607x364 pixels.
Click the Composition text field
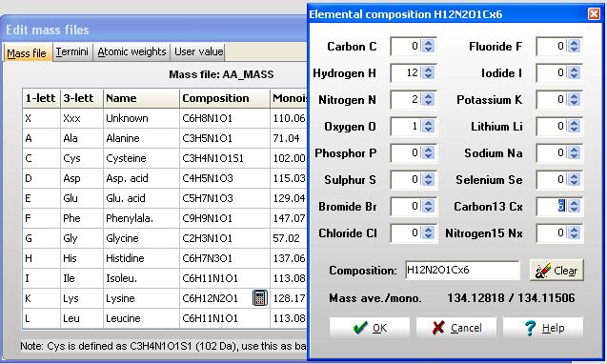point(462,270)
